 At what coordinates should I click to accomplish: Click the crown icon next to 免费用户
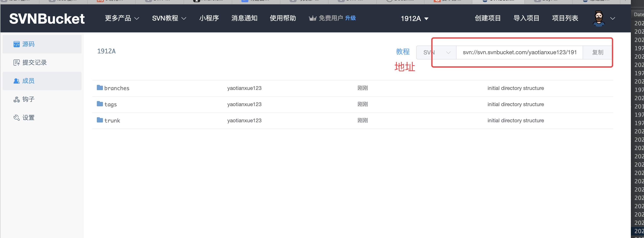tap(313, 18)
